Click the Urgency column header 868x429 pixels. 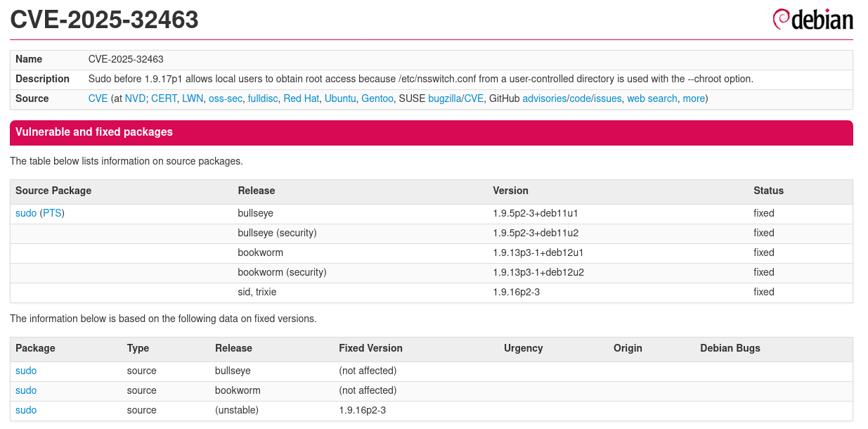click(x=524, y=348)
